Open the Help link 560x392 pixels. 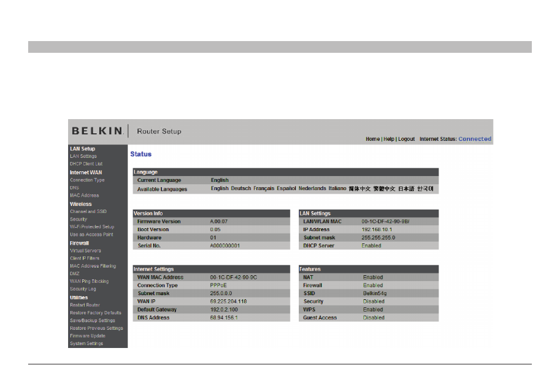[x=389, y=139]
